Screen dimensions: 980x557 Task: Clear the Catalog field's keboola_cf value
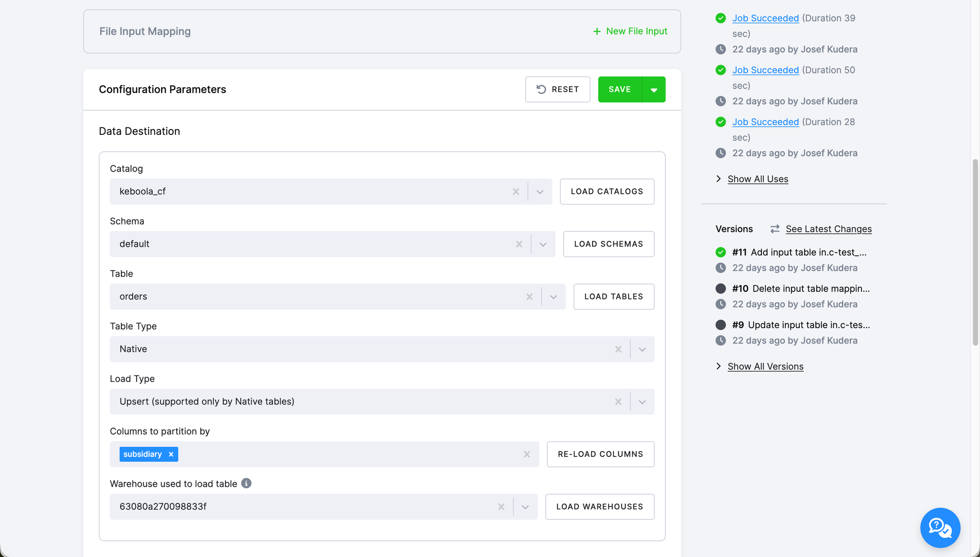pos(515,192)
